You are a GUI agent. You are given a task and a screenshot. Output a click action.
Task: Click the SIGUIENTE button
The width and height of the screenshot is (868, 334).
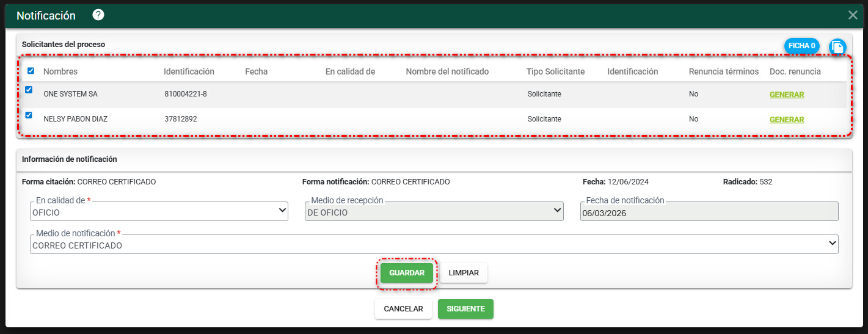tap(465, 309)
